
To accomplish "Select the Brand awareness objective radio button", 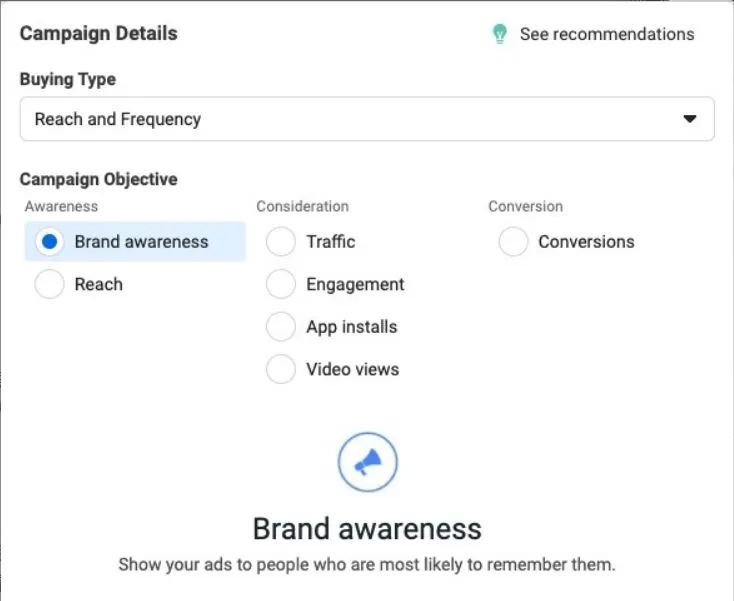I will click(x=50, y=242).
